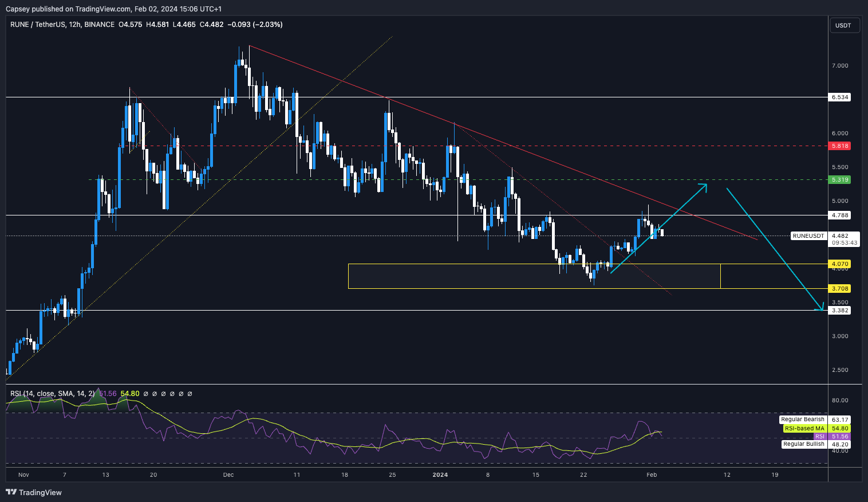The image size is (868, 502).
Task: Select the 48.20 RSI axis label
Action: (x=840, y=444)
